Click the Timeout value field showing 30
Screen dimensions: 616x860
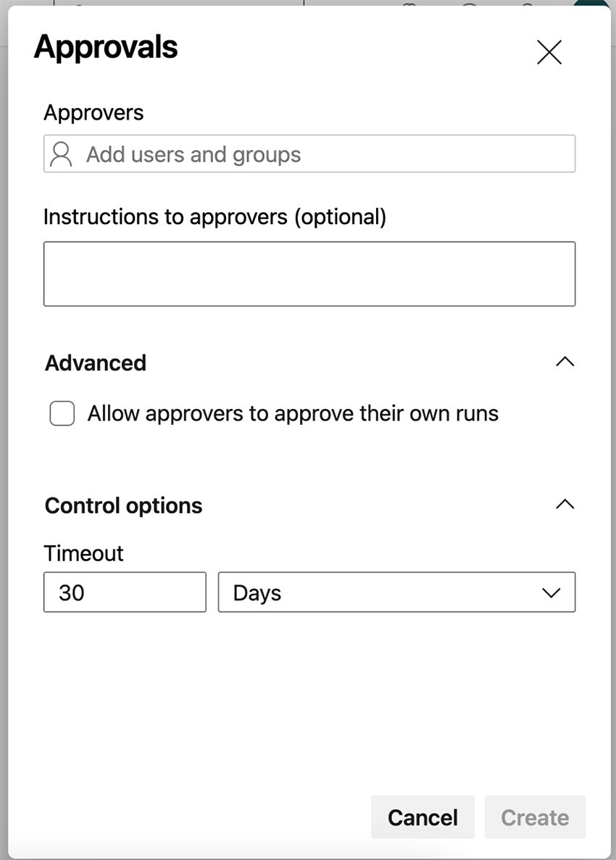pyautogui.click(x=125, y=592)
